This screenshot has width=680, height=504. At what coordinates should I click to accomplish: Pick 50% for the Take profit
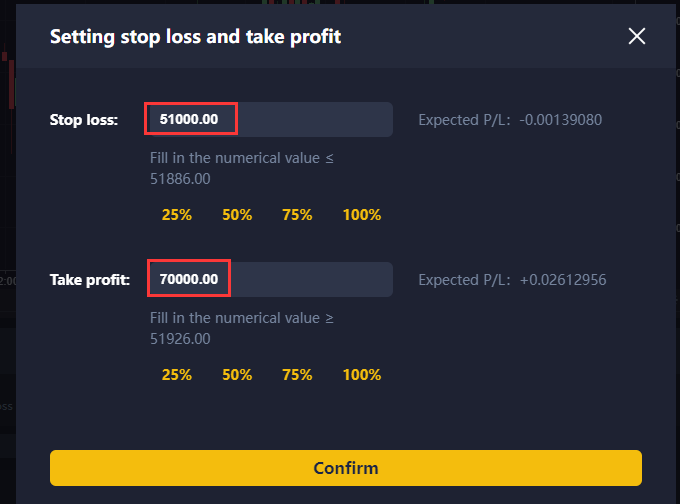(237, 375)
